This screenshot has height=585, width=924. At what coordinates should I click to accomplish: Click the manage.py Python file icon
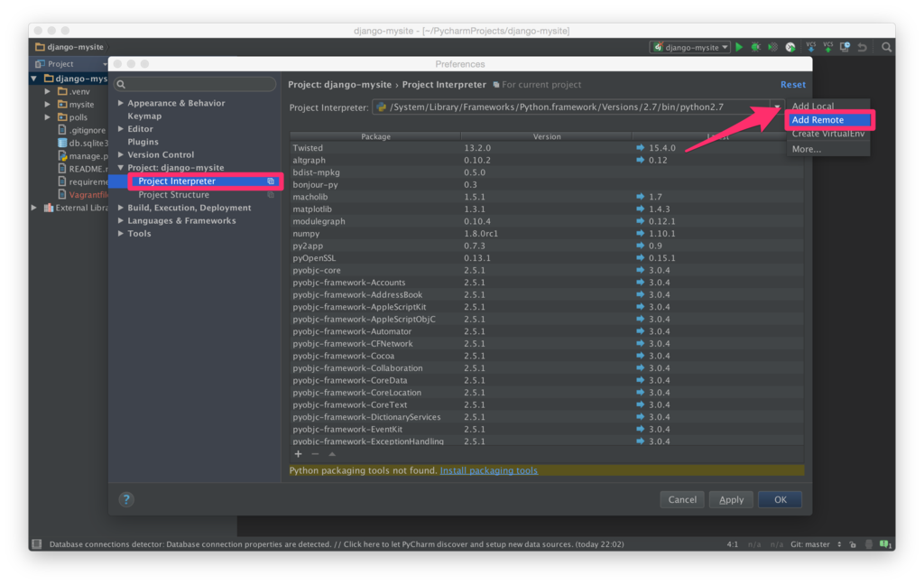click(62, 155)
